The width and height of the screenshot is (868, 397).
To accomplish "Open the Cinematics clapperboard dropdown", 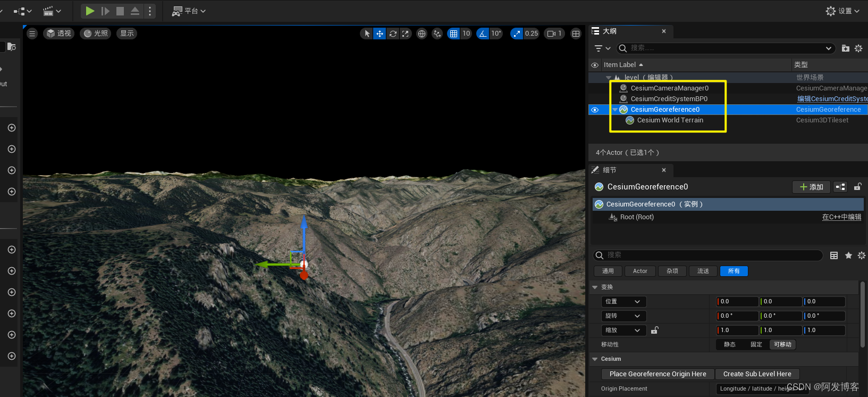I will pyautogui.click(x=52, y=11).
